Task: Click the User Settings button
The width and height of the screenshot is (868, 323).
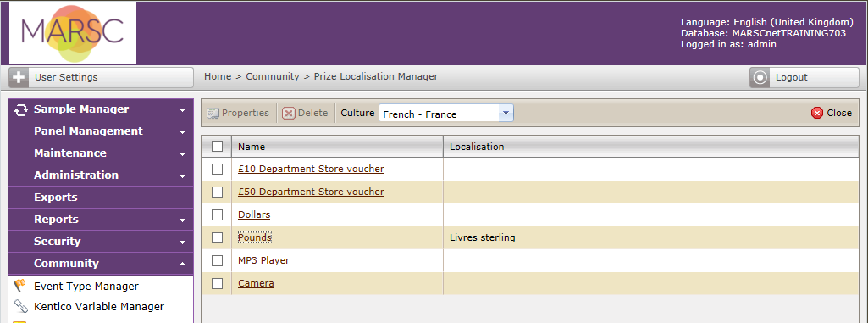Action: 101,77
